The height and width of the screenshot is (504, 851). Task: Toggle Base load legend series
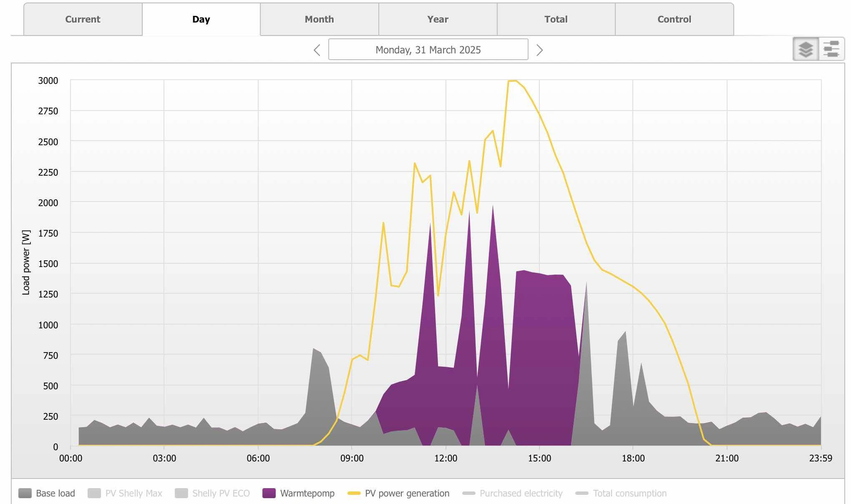47,493
